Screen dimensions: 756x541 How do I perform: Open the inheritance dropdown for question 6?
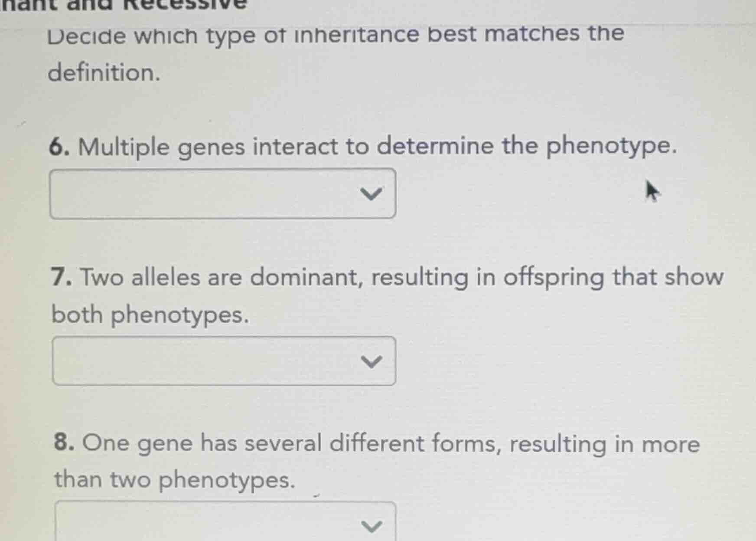223,194
